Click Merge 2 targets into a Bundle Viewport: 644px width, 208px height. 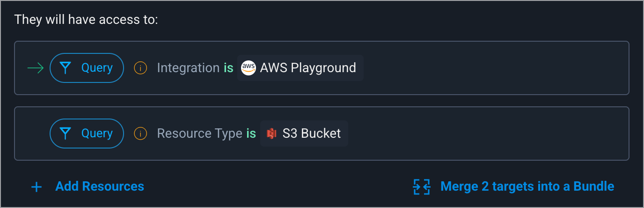point(527,186)
